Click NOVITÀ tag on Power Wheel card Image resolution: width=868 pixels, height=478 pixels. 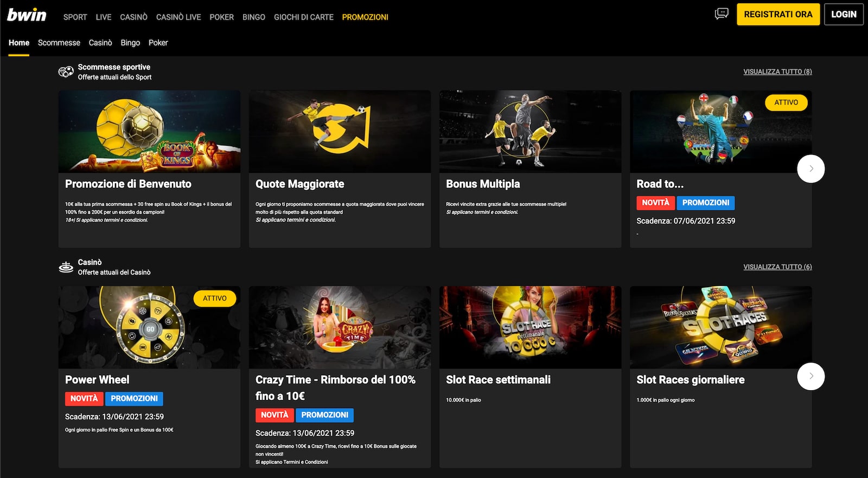(x=84, y=398)
